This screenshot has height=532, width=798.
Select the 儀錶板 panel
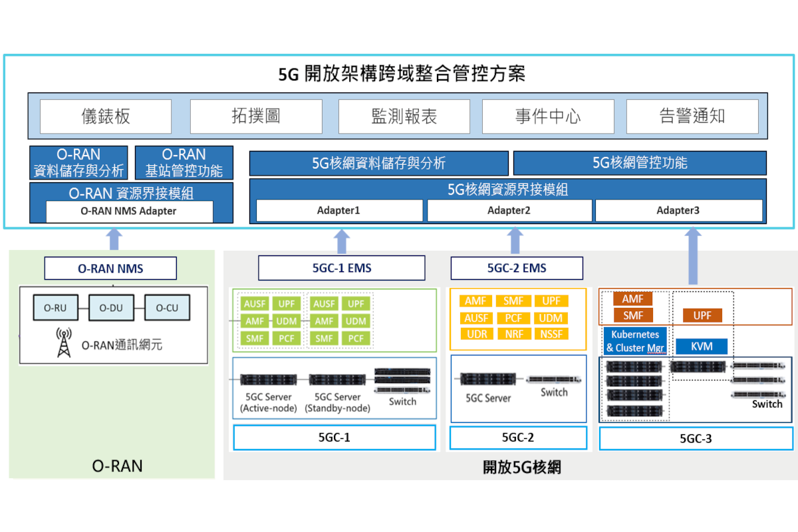[x=106, y=116]
